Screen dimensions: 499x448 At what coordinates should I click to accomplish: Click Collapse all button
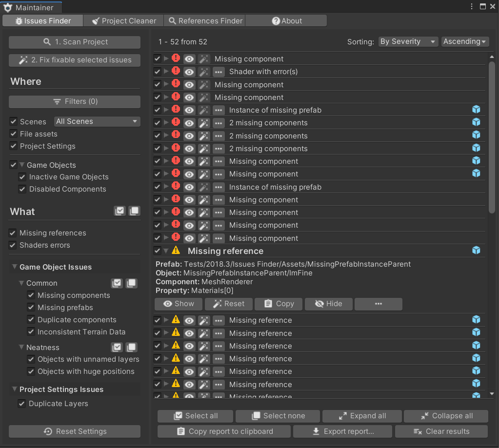(446, 416)
